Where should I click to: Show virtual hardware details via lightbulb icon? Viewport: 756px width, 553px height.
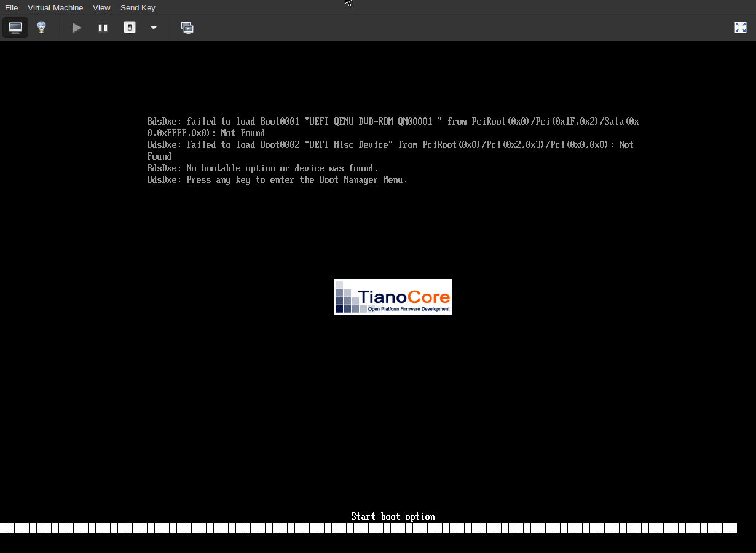point(41,28)
